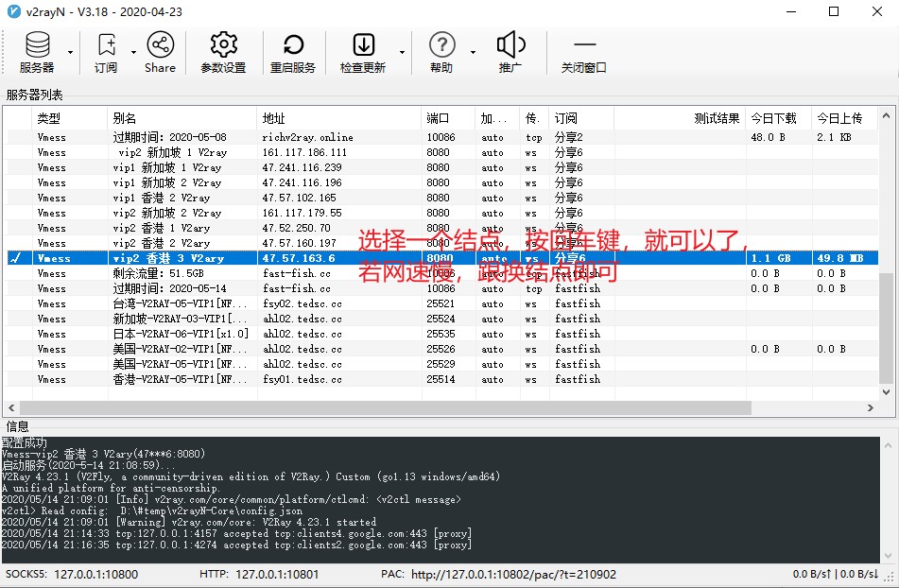The height and width of the screenshot is (588, 899).
Task: Select server 161.117.186.111
Action: point(441,152)
